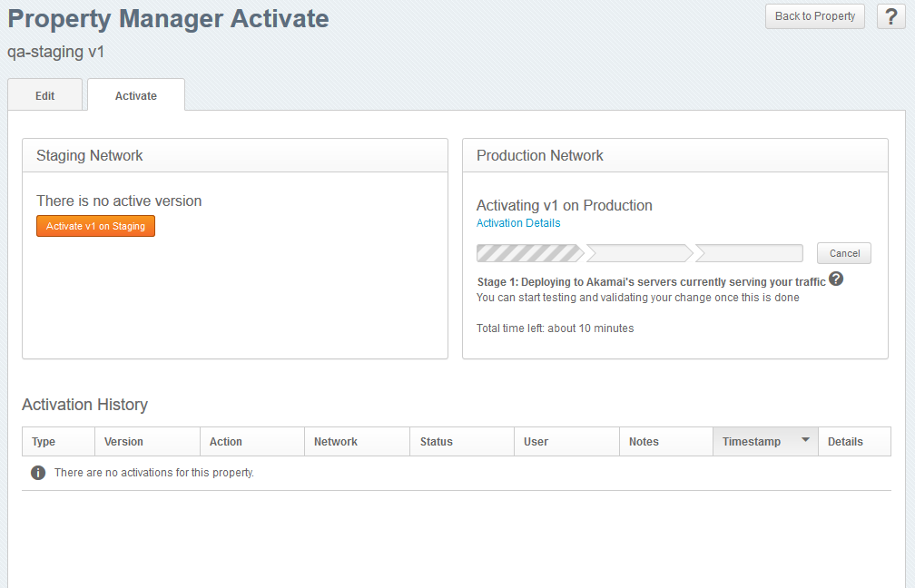Open the Activation Details link
915x588 pixels.
coord(518,222)
